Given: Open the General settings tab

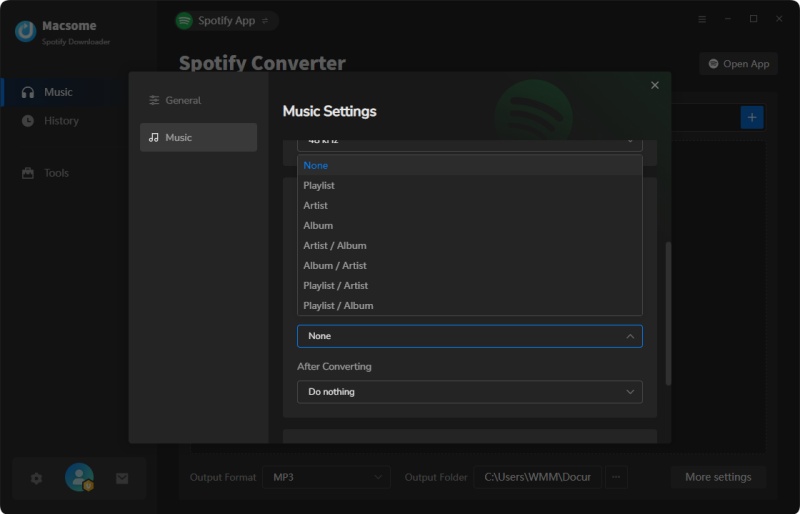Looking at the screenshot, I should (x=198, y=100).
